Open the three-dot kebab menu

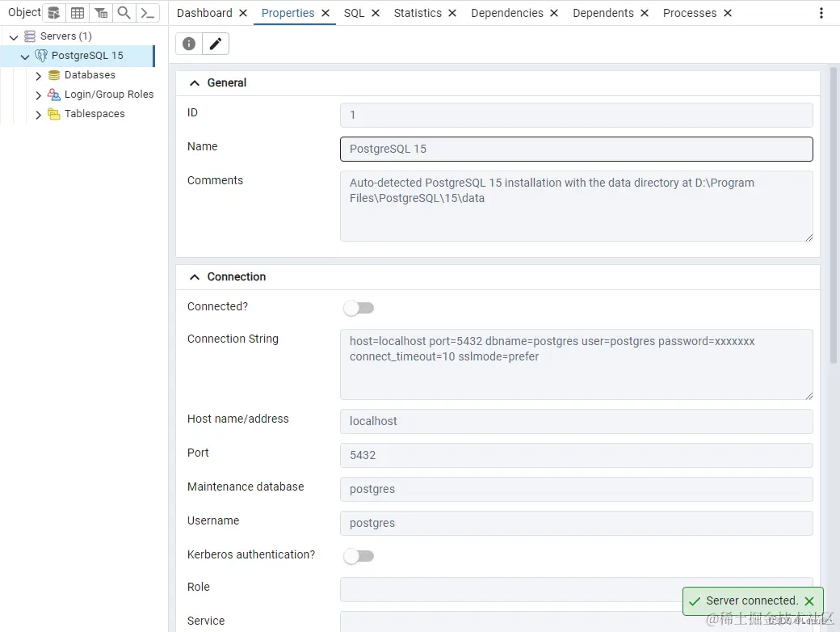tap(821, 13)
